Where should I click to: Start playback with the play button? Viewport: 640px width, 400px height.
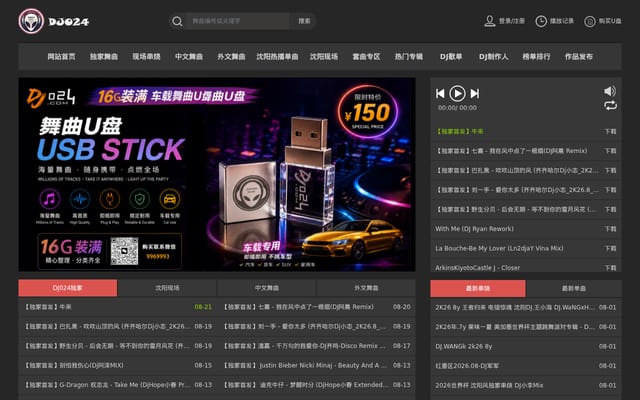pyautogui.click(x=457, y=93)
